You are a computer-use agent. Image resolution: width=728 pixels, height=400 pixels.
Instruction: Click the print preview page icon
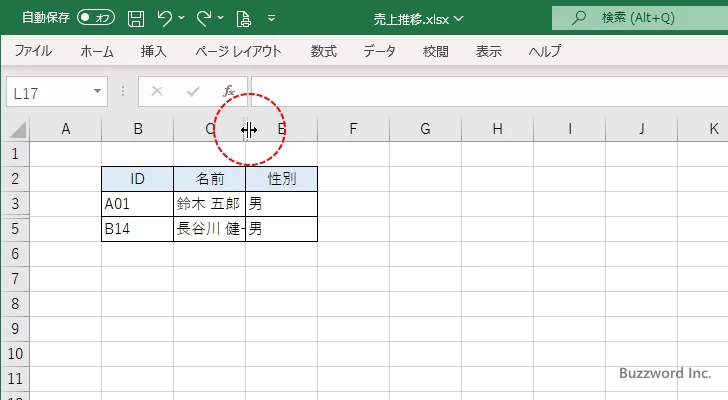[x=243, y=19]
